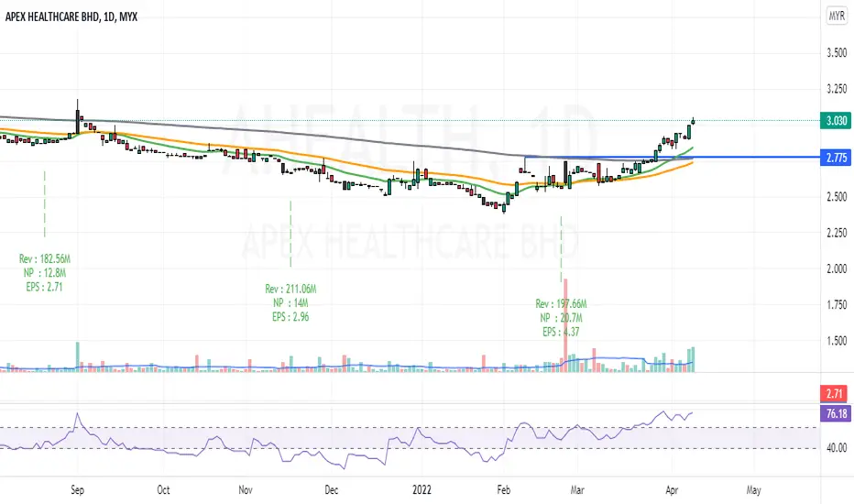Click the APEX HEALTHCARE BHD, 1D, MYX title
The image size is (854, 504).
click(x=71, y=16)
